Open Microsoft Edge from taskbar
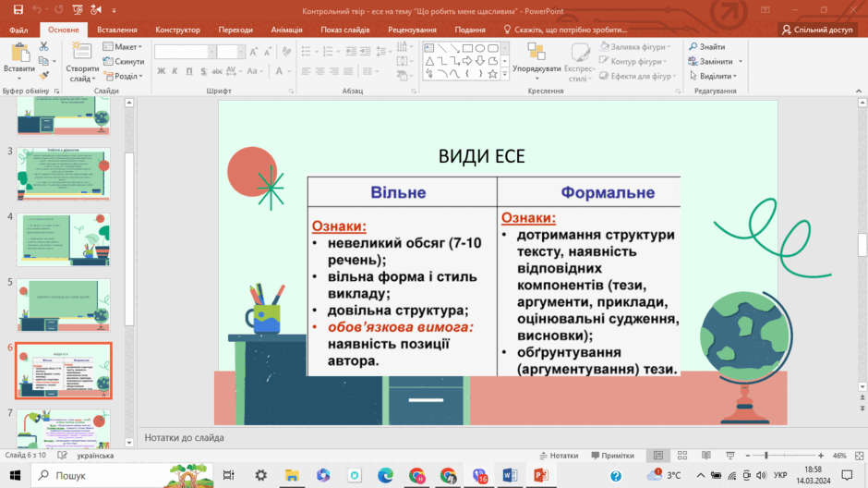Viewport: 868px width, 488px height. point(386,475)
